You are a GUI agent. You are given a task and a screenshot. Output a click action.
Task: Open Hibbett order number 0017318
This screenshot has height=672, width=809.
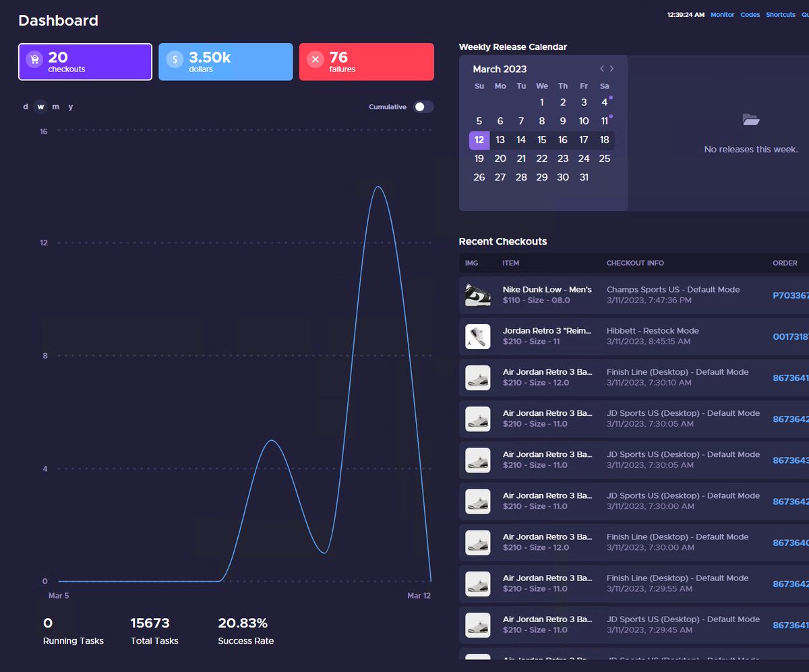pos(791,336)
